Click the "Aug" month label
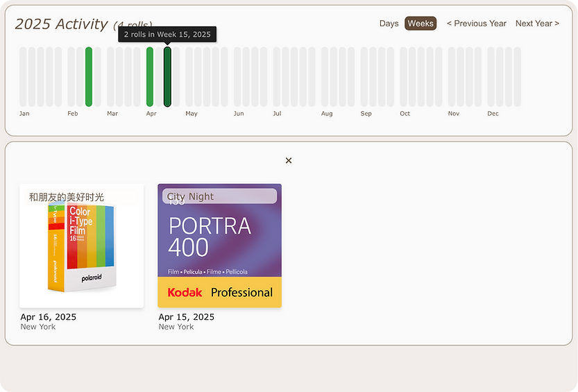578x392 pixels. [327, 114]
